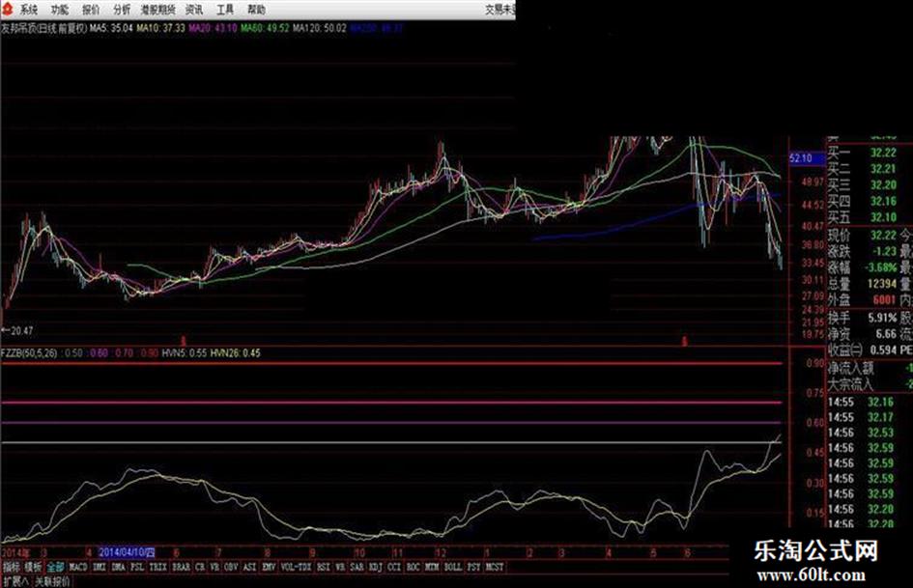The height and width of the screenshot is (588, 913).
Task: Select the 买四 32.16 bid row
Action: tap(863, 202)
